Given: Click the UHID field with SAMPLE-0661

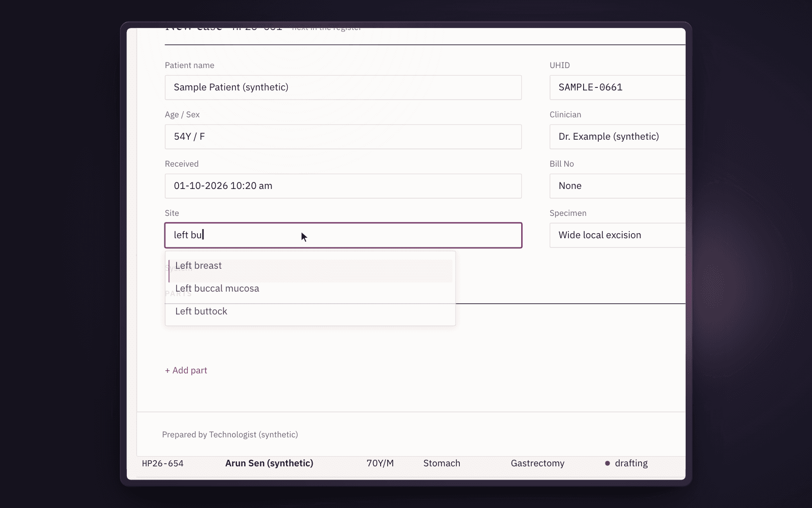Looking at the screenshot, I should (618, 87).
